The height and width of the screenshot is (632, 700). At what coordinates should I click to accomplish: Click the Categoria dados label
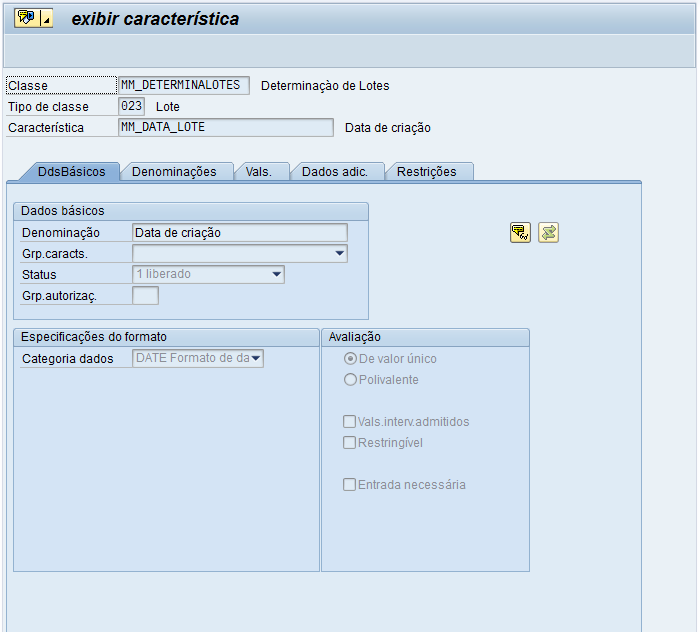tap(67, 359)
